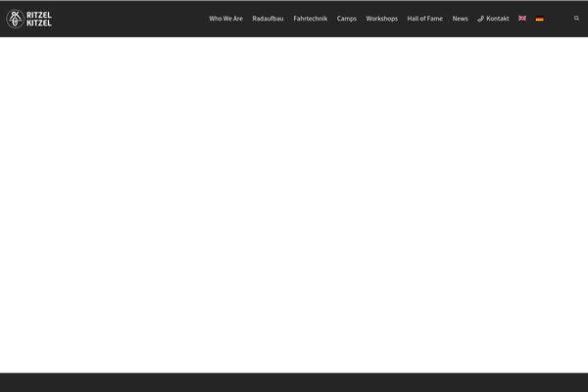
Task: Open the Radaufbau menu item
Action: click(268, 19)
